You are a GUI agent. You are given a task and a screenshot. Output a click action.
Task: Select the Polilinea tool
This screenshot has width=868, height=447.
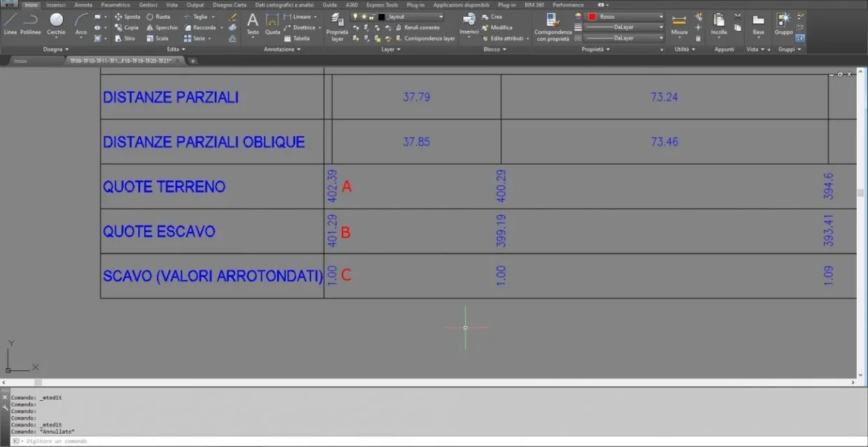tap(30, 24)
